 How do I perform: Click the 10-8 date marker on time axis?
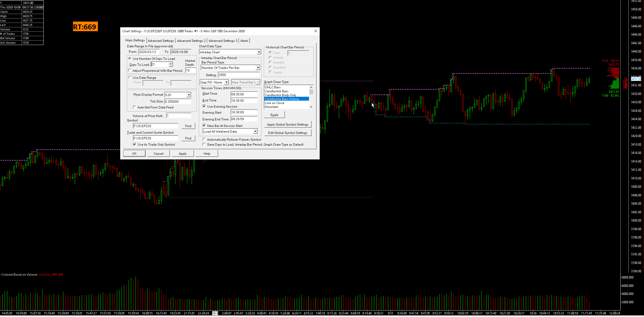click(x=215, y=313)
